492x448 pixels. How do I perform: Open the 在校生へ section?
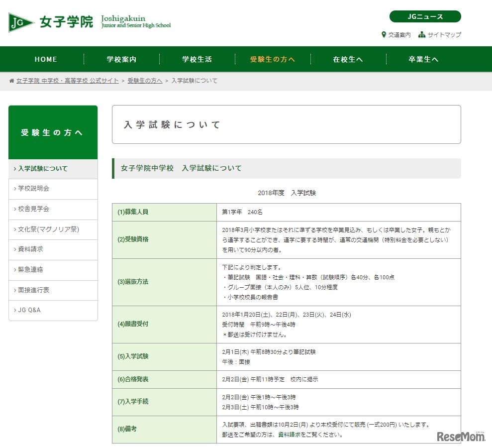pyautogui.click(x=348, y=59)
